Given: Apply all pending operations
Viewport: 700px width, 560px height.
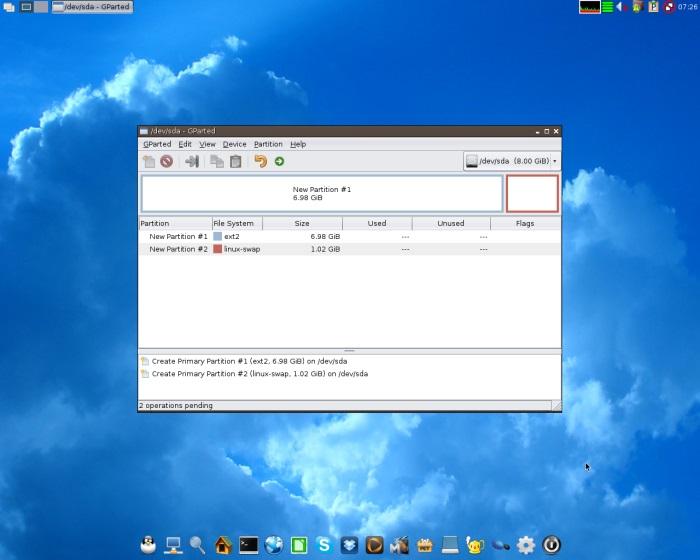Looking at the screenshot, I should point(279,161).
